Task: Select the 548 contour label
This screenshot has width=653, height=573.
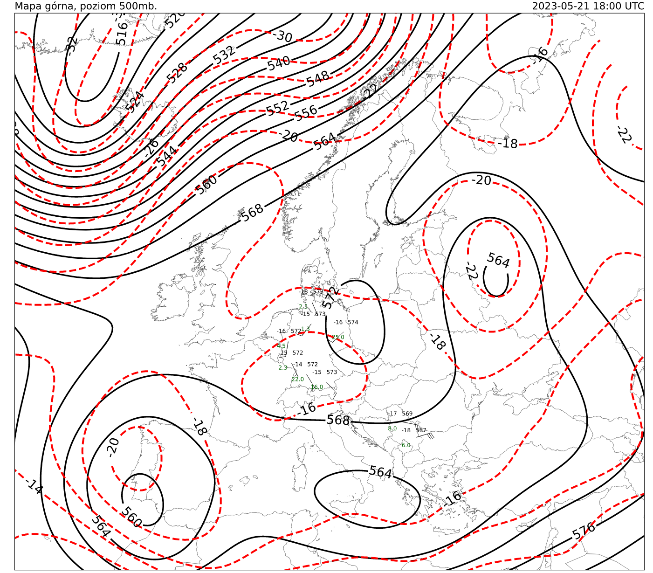Action: [318, 79]
